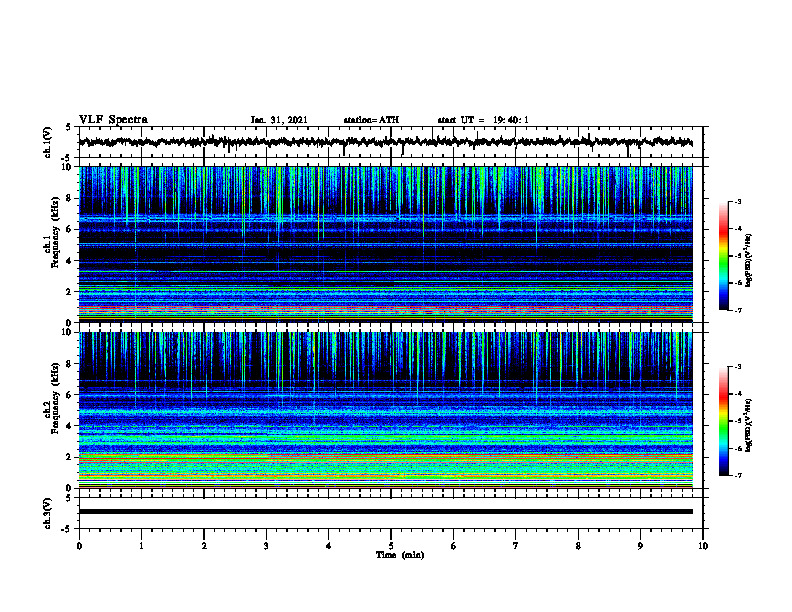Image resolution: width=792 pixels, height=612 pixels.
Task: Click time axis tick label "1"
Action: pos(141,546)
